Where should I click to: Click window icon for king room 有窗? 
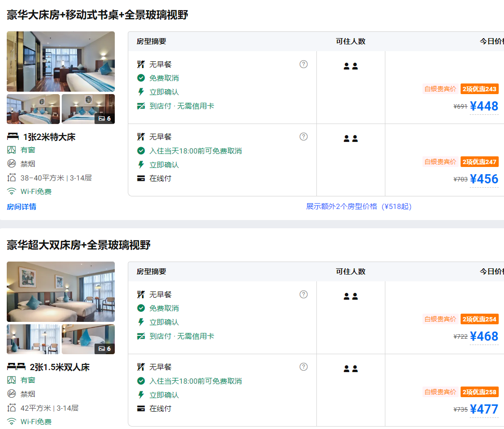tap(12, 150)
